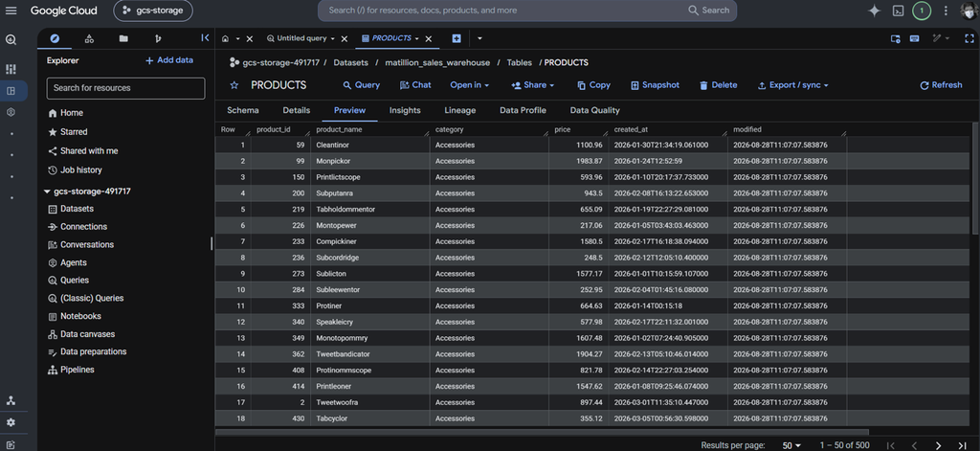Screen dimensions: 980x451
Task: Open the settings gear in left rail
Action: 11,423
